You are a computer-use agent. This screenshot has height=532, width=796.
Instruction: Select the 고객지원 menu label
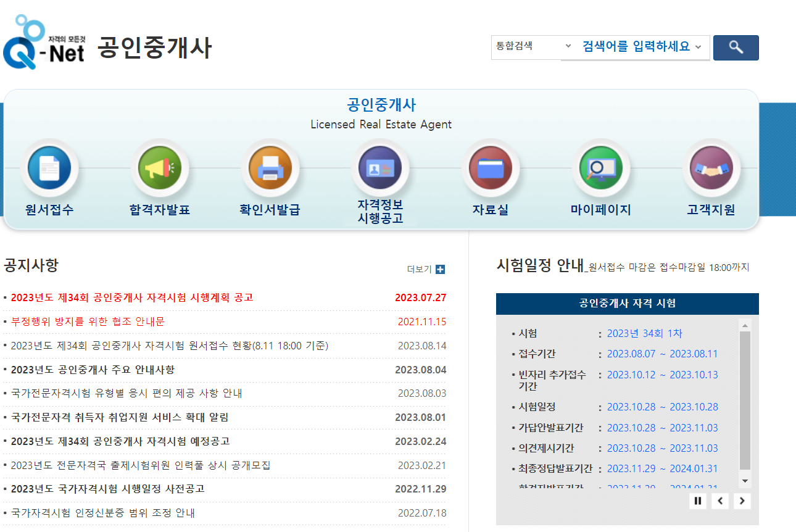(711, 210)
